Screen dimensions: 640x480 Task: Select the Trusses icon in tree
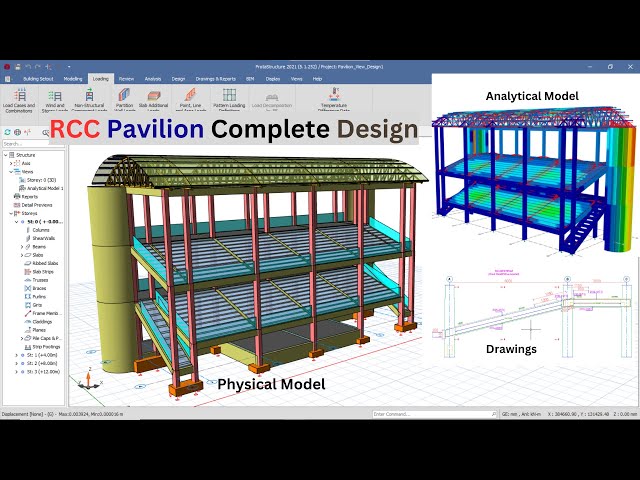coord(28,280)
